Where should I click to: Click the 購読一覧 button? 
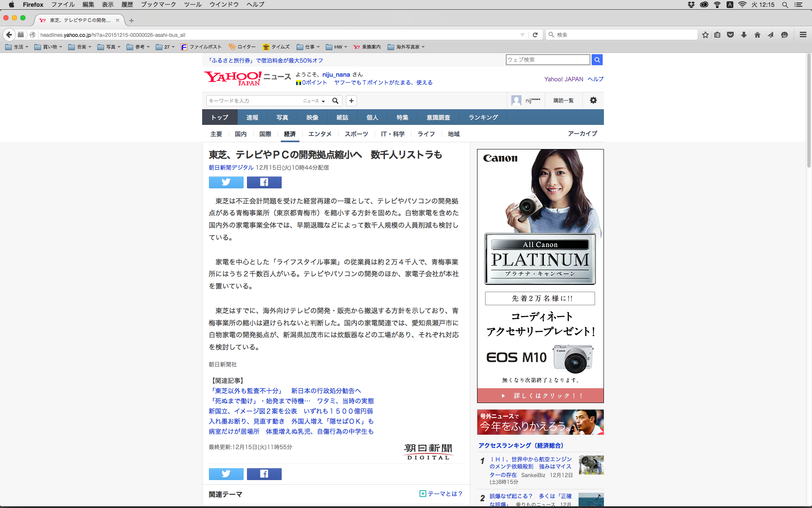[563, 101]
